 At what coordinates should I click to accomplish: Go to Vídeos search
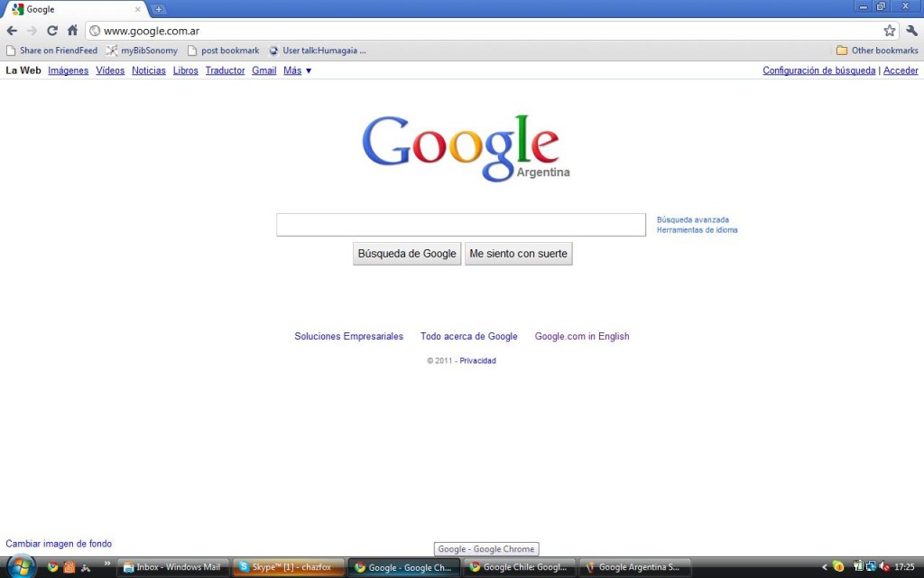coord(110,70)
